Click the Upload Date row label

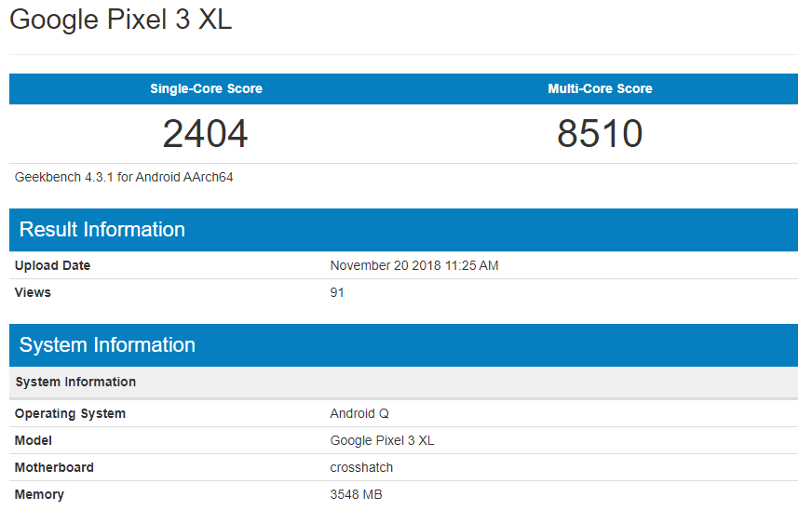click(53, 265)
